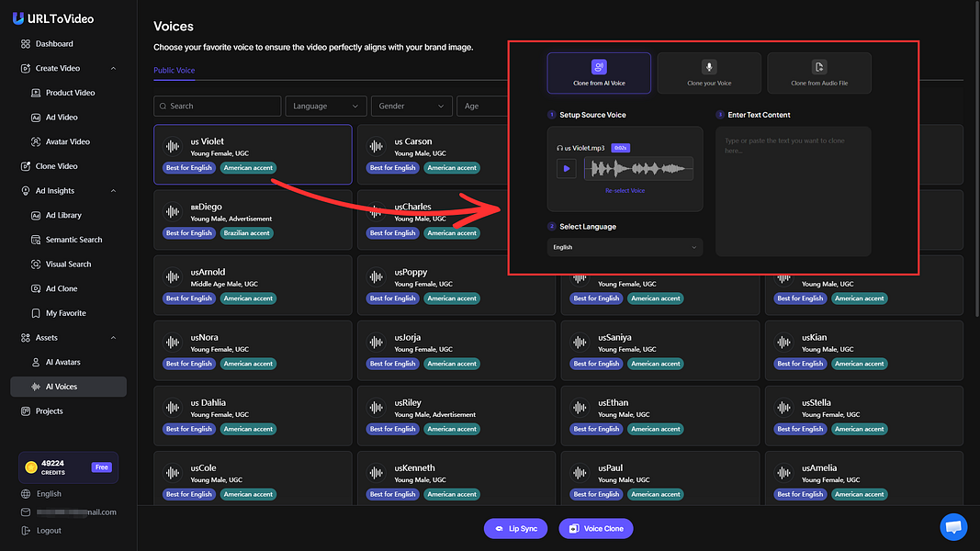Open the chat support bubble icon

953,527
